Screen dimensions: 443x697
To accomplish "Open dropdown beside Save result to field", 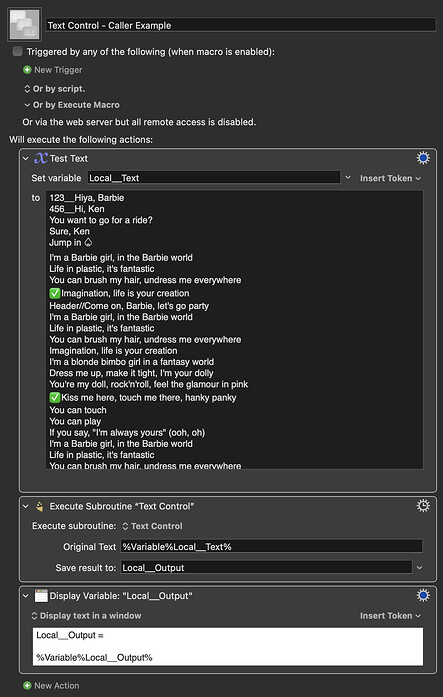I will click(x=419, y=567).
